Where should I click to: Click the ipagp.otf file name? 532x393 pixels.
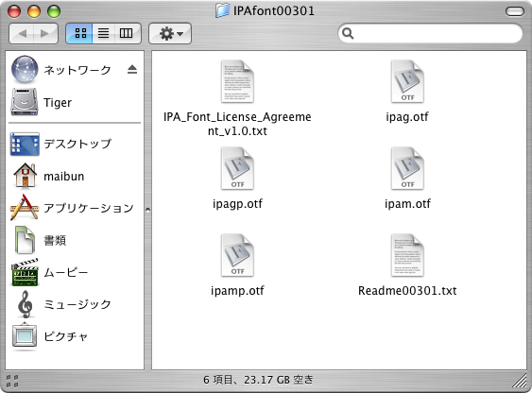pos(237,204)
